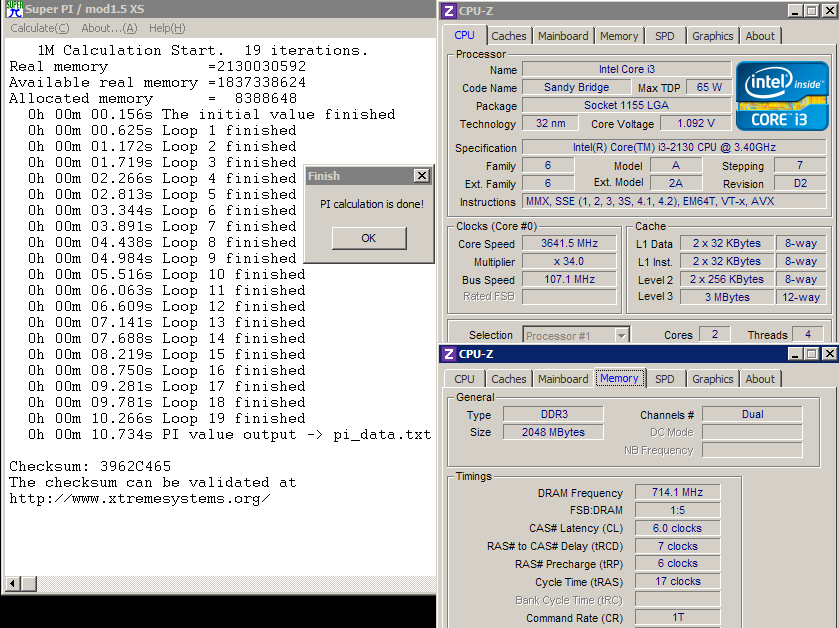The height and width of the screenshot is (628, 839).
Task: Click the Threads count value '4'
Action: (x=808, y=334)
